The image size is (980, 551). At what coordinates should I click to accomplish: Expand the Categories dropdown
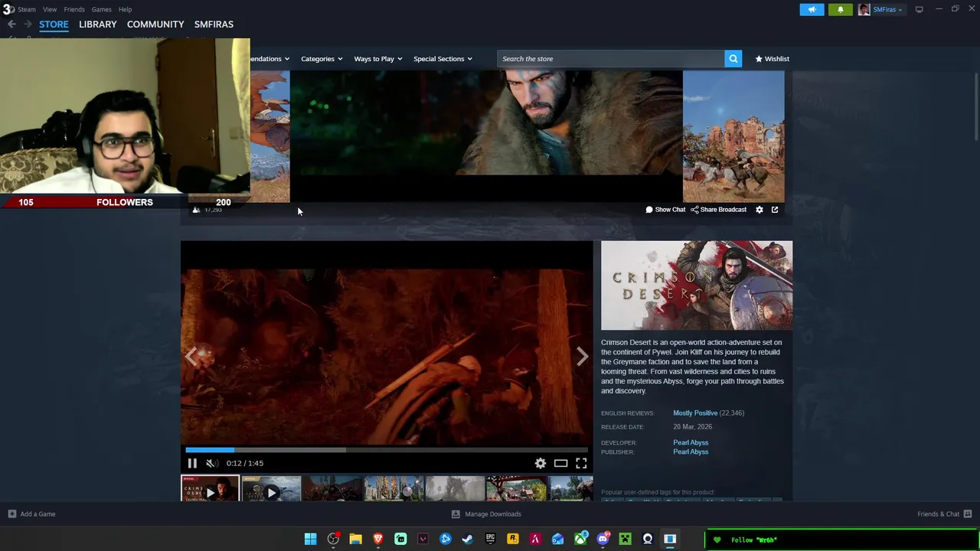coord(322,59)
